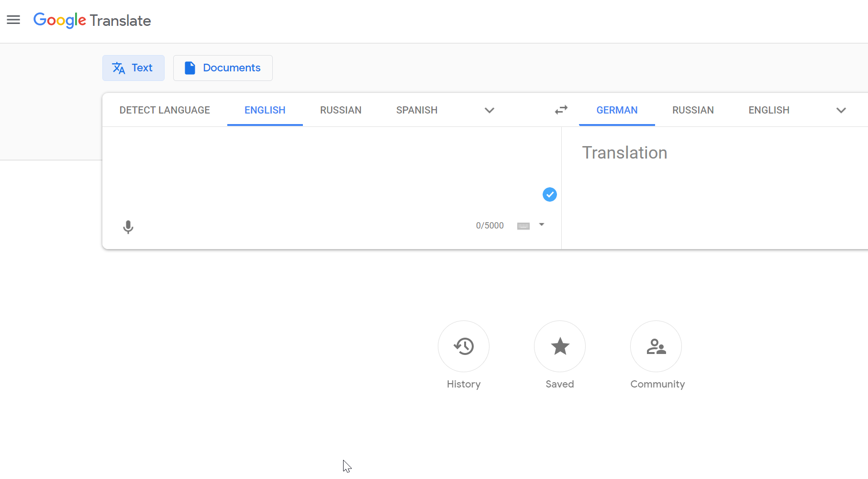Image resolution: width=868 pixels, height=479 pixels.
Task: Open the Community icon
Action: 656,346
